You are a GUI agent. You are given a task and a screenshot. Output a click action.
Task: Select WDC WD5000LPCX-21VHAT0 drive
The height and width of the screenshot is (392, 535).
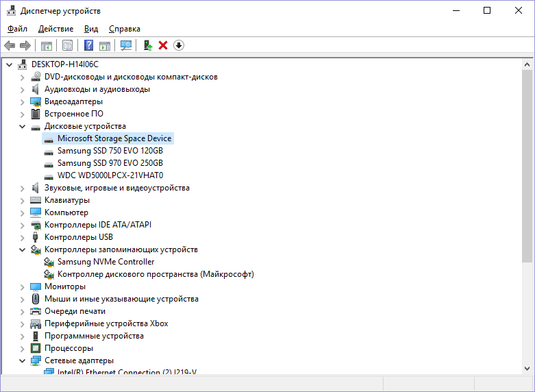(x=110, y=175)
